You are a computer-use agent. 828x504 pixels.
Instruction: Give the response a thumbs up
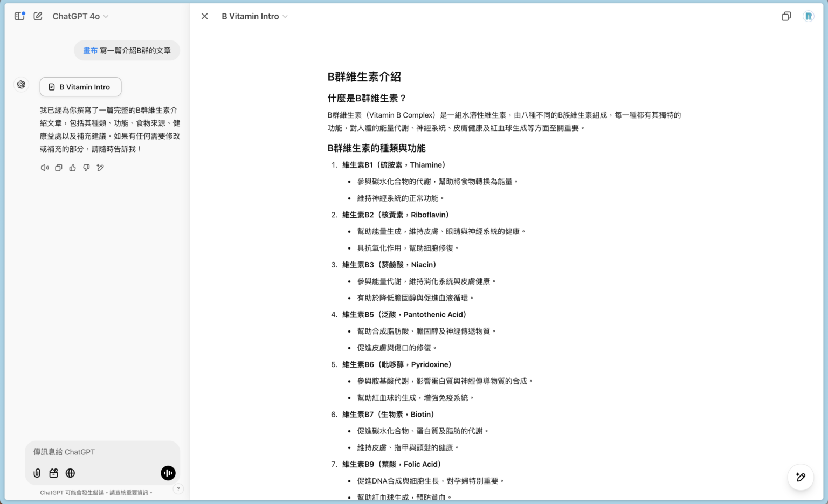click(72, 168)
